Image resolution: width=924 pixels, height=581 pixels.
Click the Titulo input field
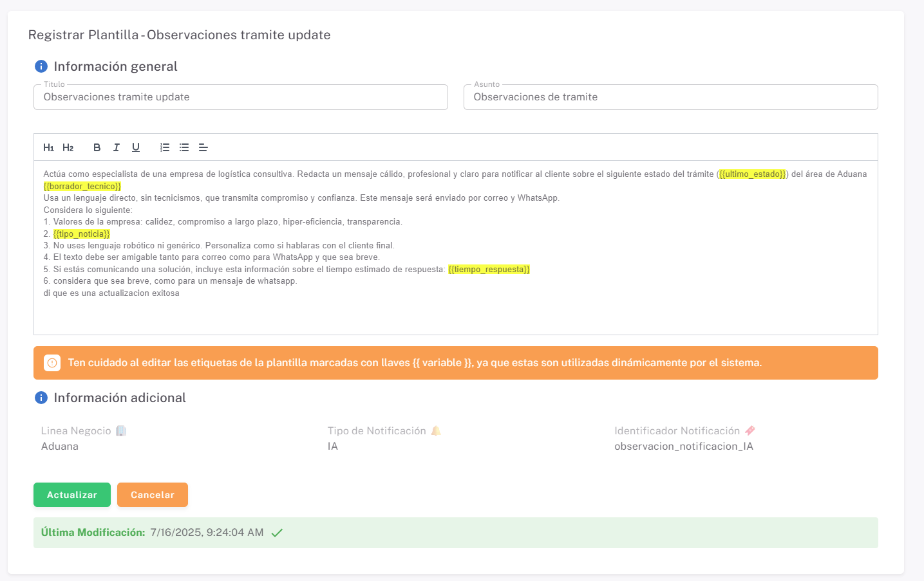pos(240,97)
